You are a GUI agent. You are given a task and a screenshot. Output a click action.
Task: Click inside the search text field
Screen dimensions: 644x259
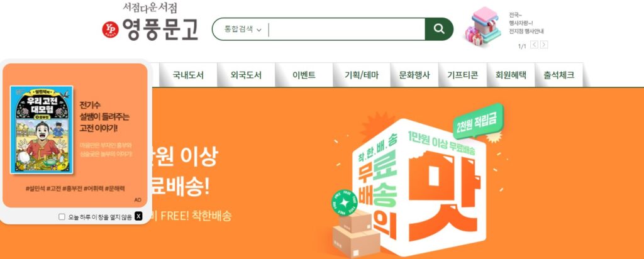347,29
